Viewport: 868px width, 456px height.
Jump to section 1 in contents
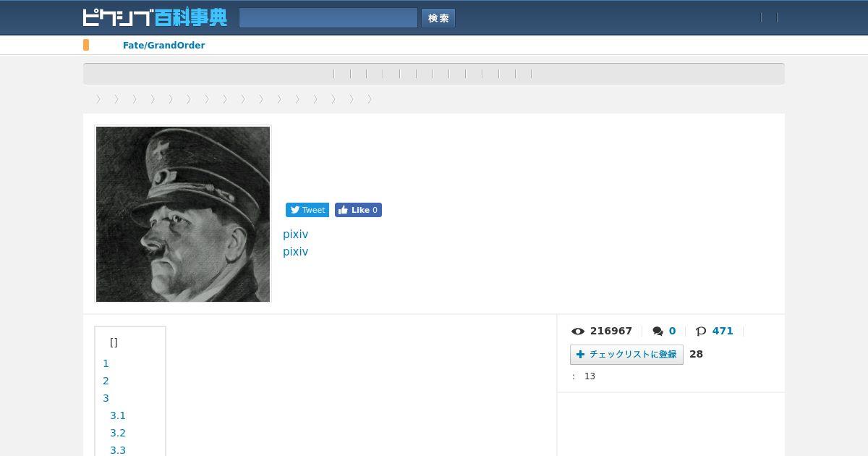tap(106, 363)
